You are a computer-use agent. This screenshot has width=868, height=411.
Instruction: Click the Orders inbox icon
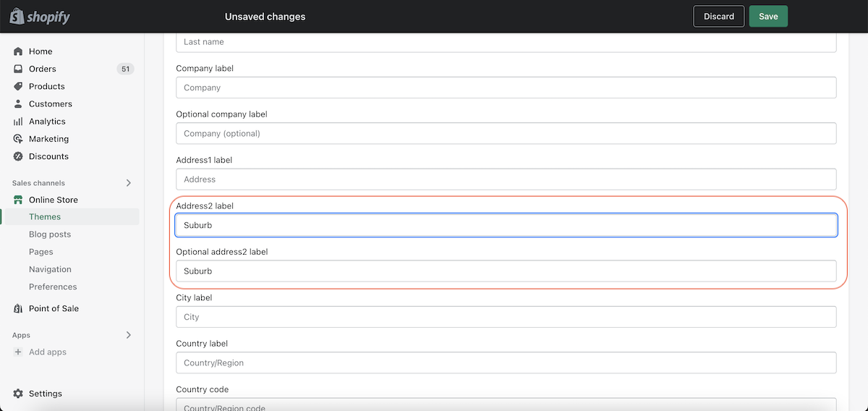[x=18, y=69]
